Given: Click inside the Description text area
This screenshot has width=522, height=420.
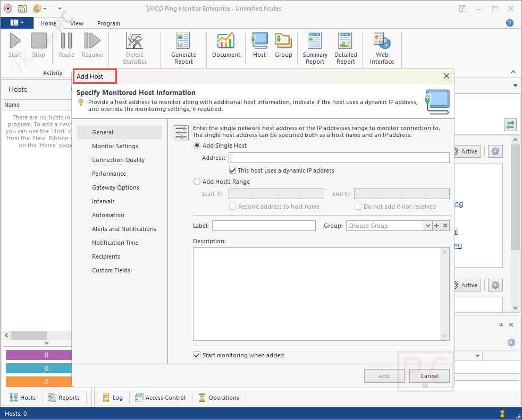Looking at the screenshot, I should pos(321,294).
